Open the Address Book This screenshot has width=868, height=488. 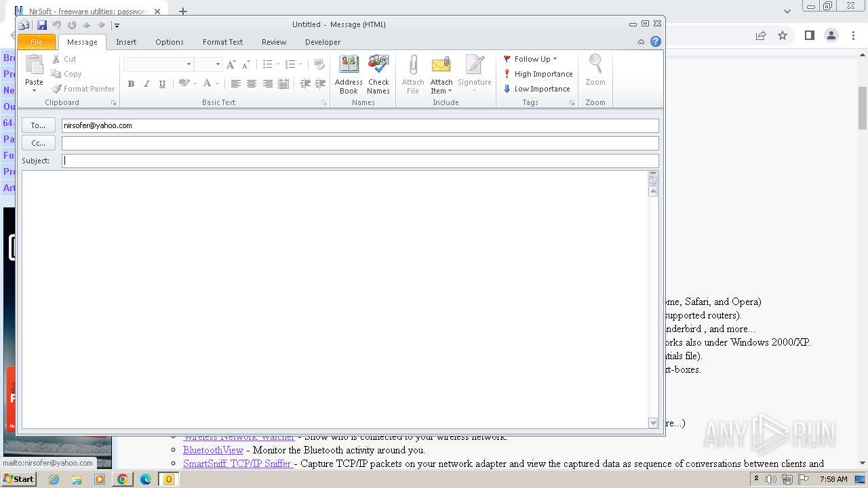[349, 75]
